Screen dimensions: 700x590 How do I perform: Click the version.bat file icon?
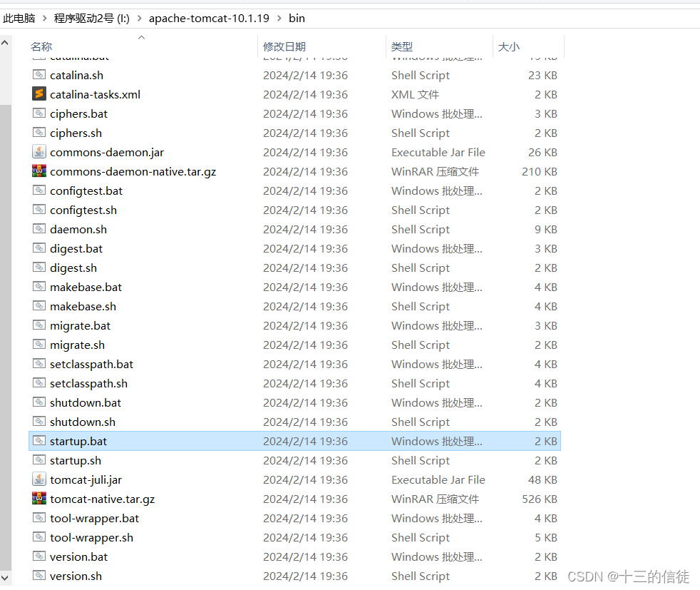pos(38,556)
